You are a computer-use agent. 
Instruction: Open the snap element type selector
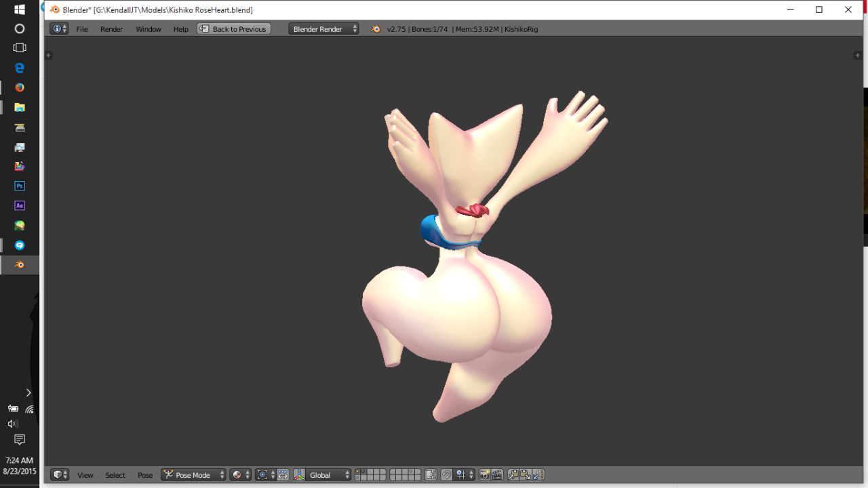click(465, 475)
